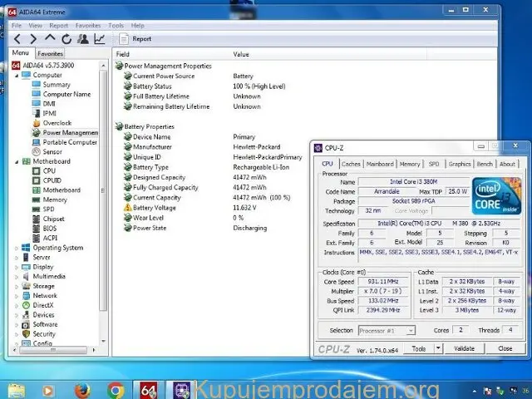Switch to the Favorites tab
The width and height of the screenshot is (532, 399).
pos(50,53)
